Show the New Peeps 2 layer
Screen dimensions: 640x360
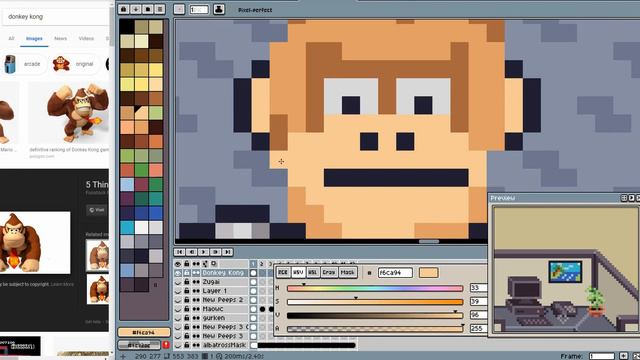[178, 300]
